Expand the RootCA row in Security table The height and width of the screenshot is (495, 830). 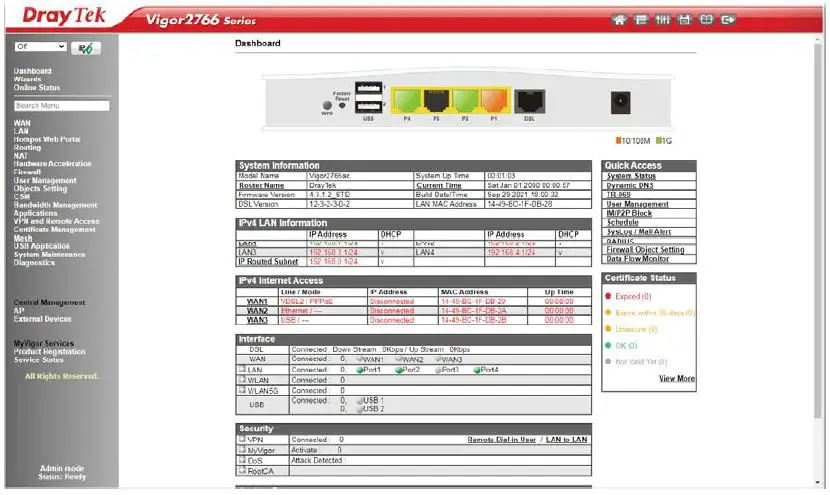click(242, 470)
